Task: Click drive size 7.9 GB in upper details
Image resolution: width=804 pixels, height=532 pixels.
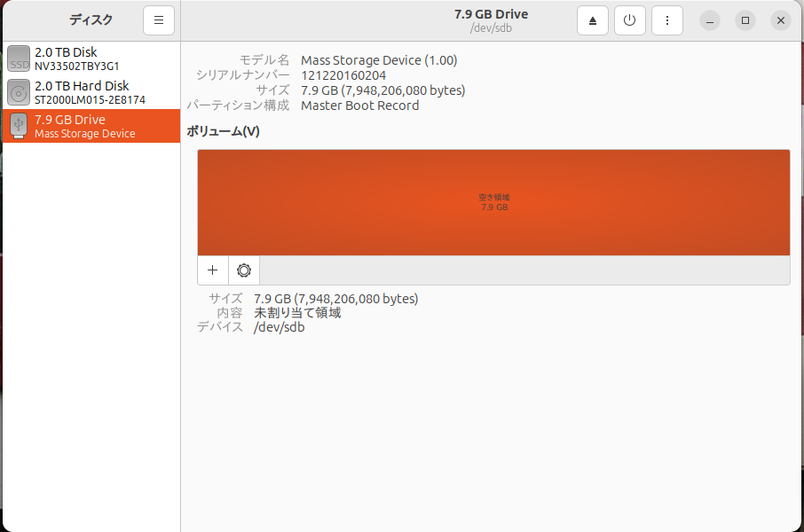Action: click(383, 90)
